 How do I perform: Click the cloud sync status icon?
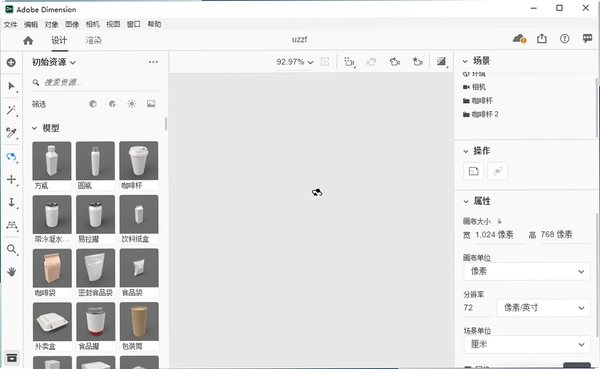[x=519, y=39]
